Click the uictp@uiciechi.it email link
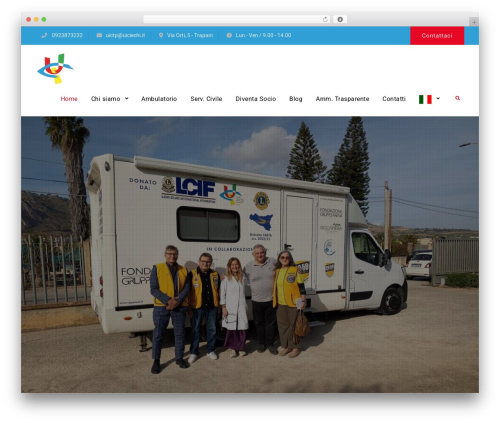This screenshot has height=423, width=500. click(125, 35)
